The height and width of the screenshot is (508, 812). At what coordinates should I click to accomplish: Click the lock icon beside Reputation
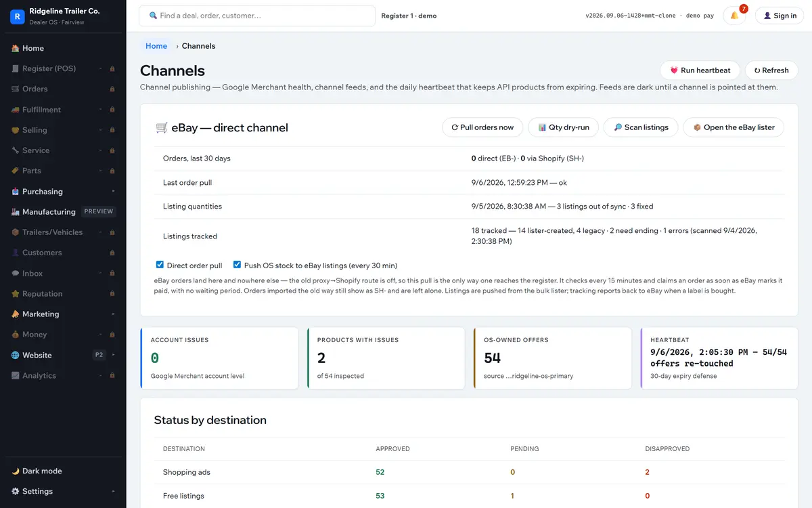point(112,294)
